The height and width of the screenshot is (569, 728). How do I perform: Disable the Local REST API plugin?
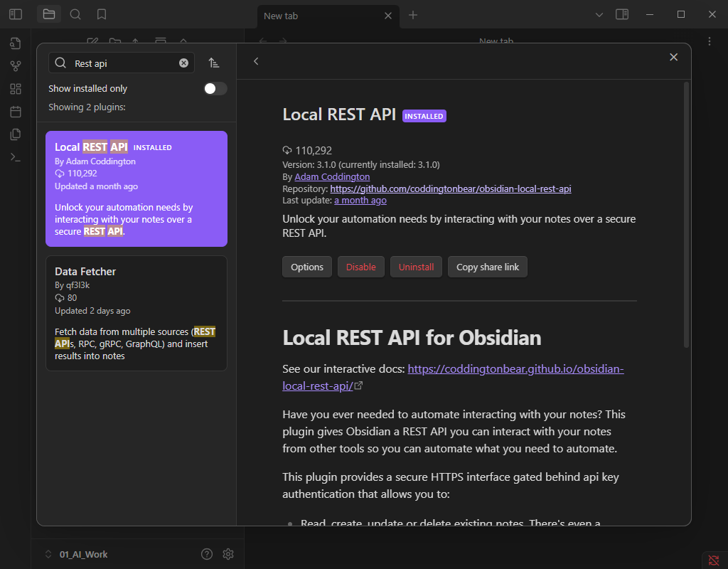pos(360,267)
